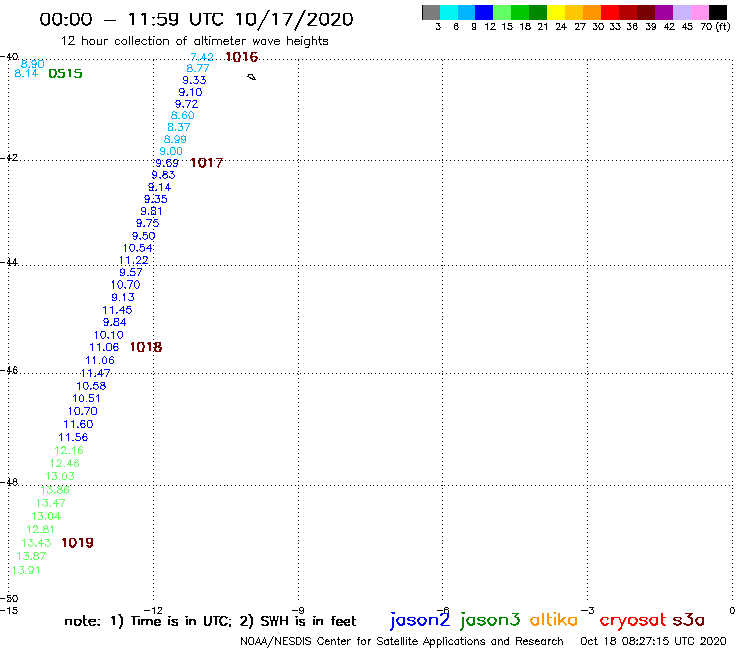Click the 13.43 wave height value

[x=36, y=543]
